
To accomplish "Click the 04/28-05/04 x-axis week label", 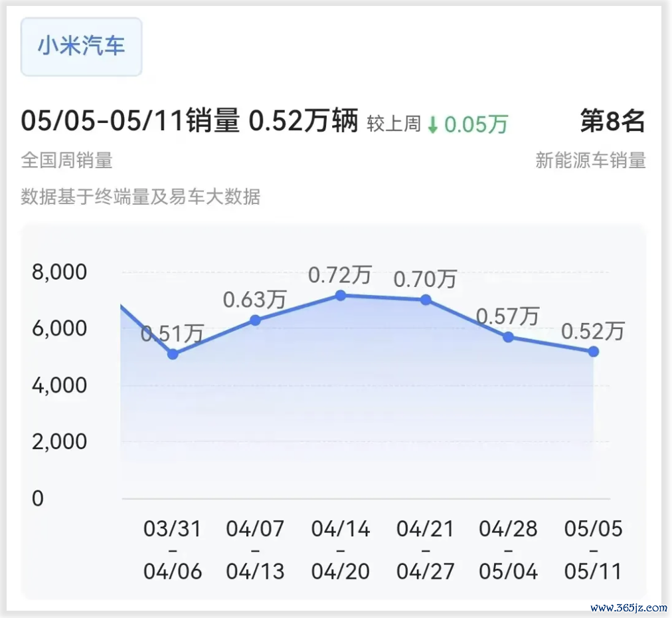I will [x=508, y=550].
